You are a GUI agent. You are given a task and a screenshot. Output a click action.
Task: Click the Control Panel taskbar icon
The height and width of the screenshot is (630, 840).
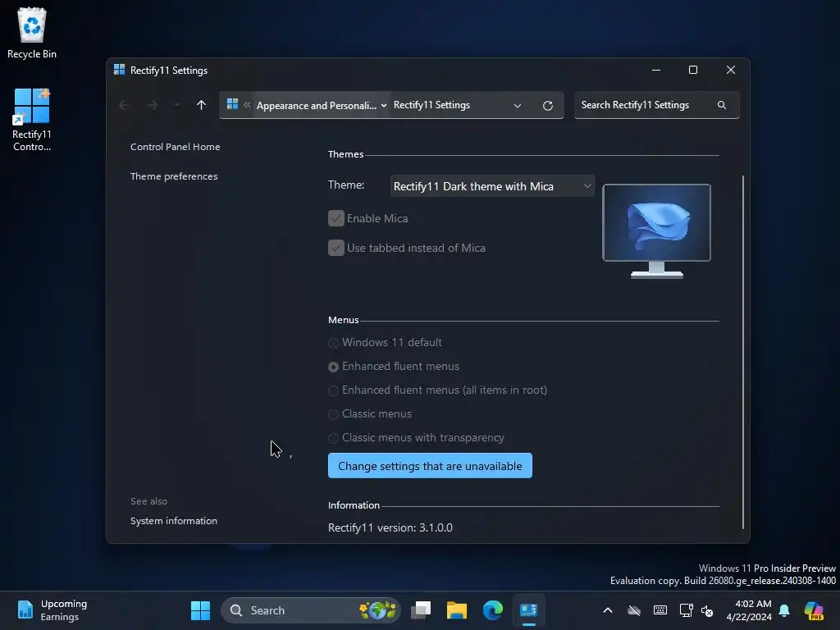[529, 610]
